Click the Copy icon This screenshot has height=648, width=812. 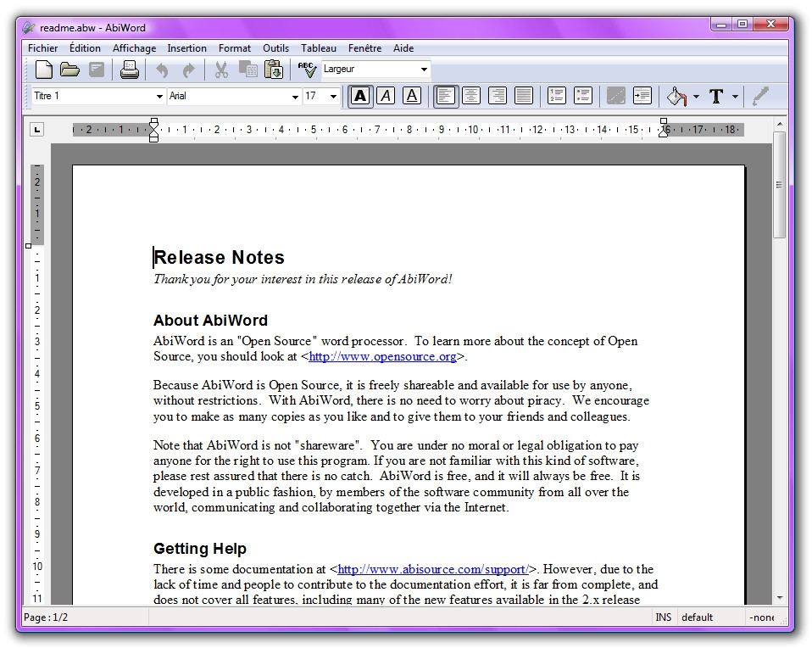pos(248,69)
